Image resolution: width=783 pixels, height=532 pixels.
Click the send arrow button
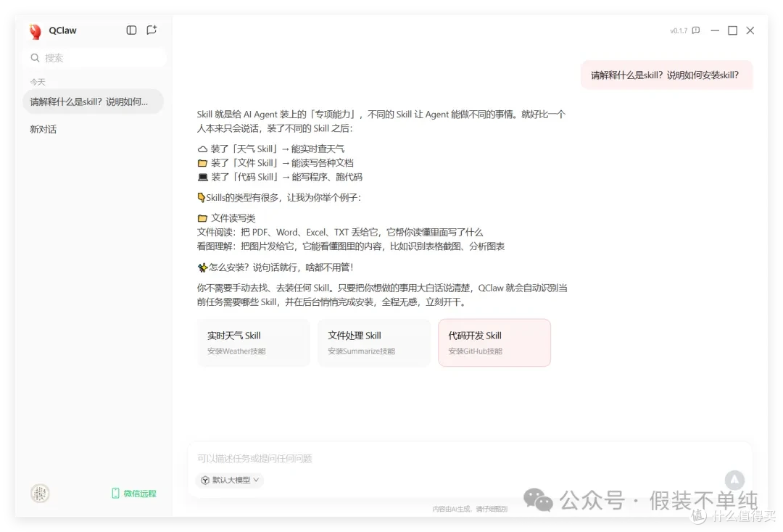pyautogui.click(x=734, y=480)
